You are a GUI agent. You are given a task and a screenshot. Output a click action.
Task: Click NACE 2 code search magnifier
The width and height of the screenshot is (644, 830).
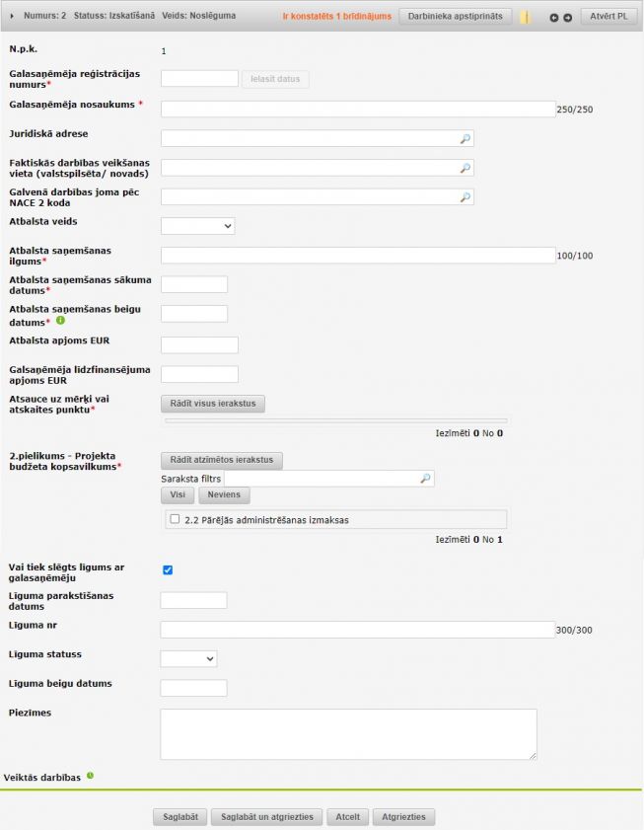click(x=465, y=197)
